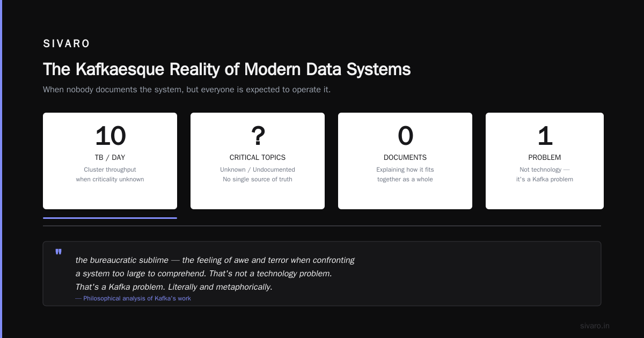The image size is (644, 338).
Task: Click the large number 1
Action: [x=545, y=136]
